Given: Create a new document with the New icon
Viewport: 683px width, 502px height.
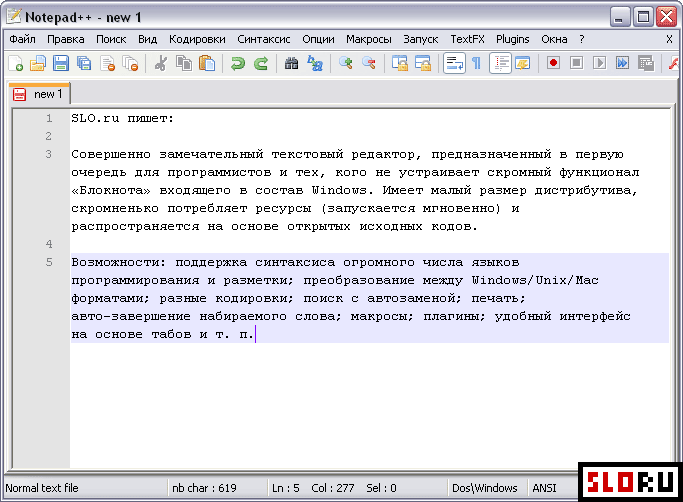Looking at the screenshot, I should coord(16,63).
